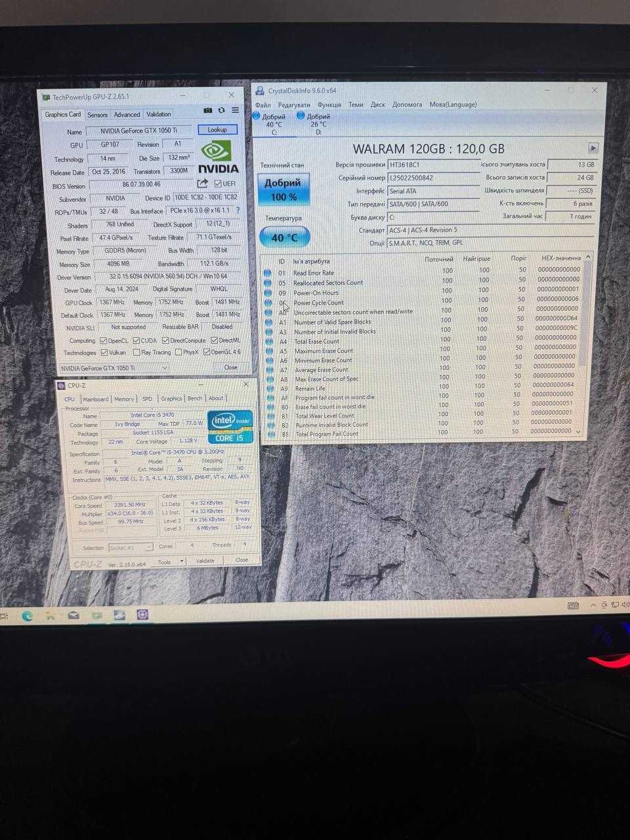The image size is (630, 840).
Task: Switch to the GPU-Z Validation tab
Action: pyautogui.click(x=159, y=114)
